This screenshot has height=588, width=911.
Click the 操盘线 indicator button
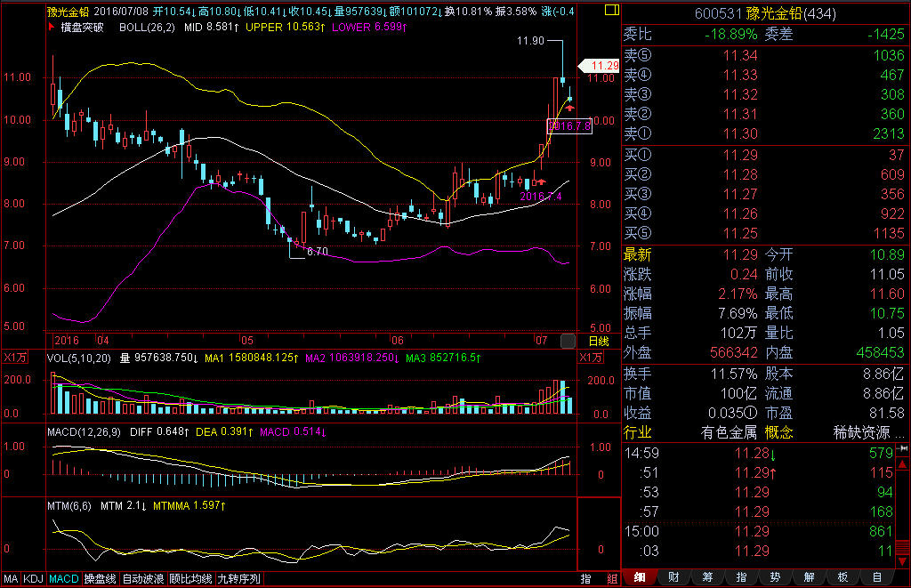tap(101, 579)
